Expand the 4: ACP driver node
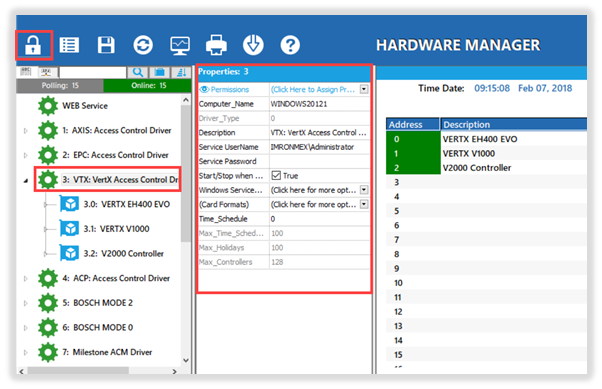 pyautogui.click(x=26, y=278)
